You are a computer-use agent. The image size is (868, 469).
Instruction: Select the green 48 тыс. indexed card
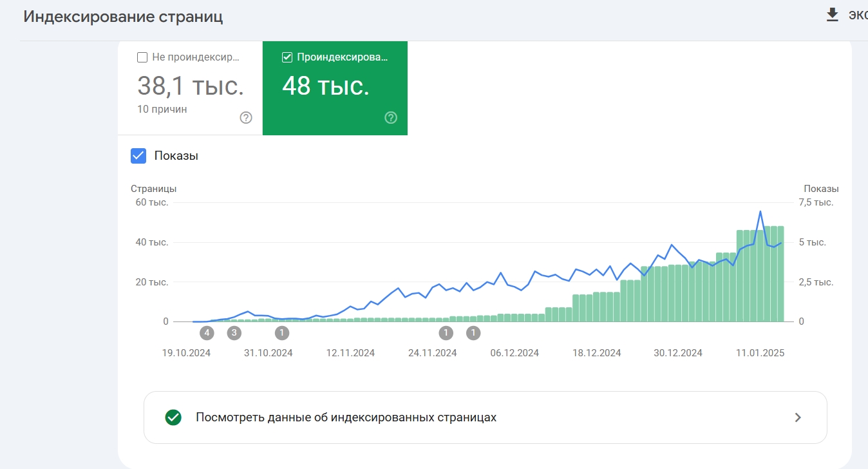pos(335,87)
